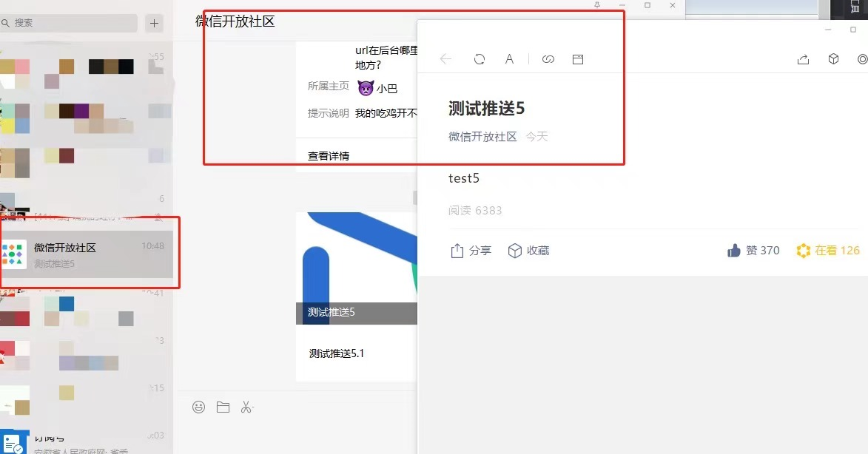
Task: Click the 小巴 page name
Action: (x=387, y=89)
